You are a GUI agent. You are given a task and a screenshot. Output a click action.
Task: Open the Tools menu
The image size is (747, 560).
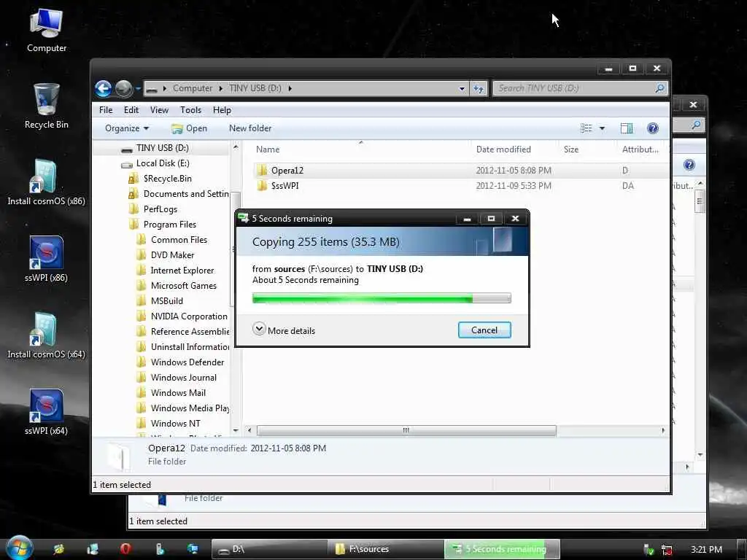tap(190, 110)
